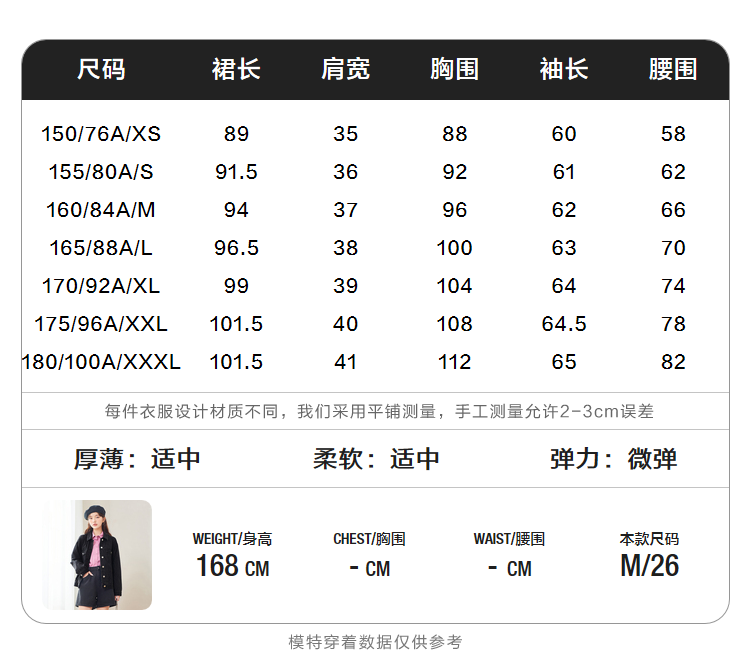Click the model height 168 CM value
This screenshot has height=650, width=750.
pyautogui.click(x=232, y=566)
